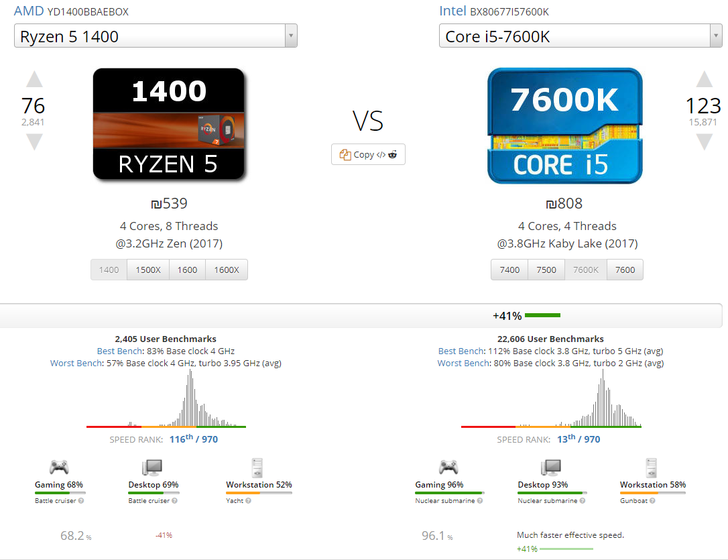
Task: Open the Intel Worst Bench link
Action: 463,363
